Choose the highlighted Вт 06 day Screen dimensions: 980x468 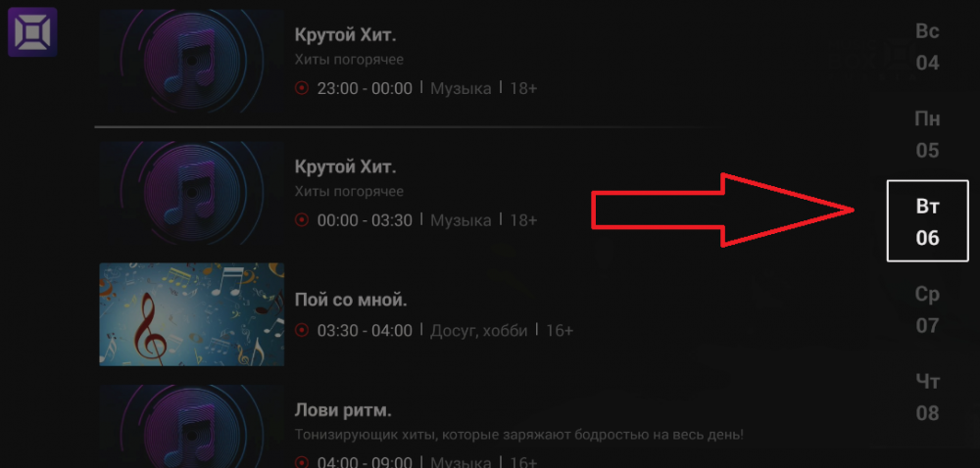pyautogui.click(x=927, y=221)
